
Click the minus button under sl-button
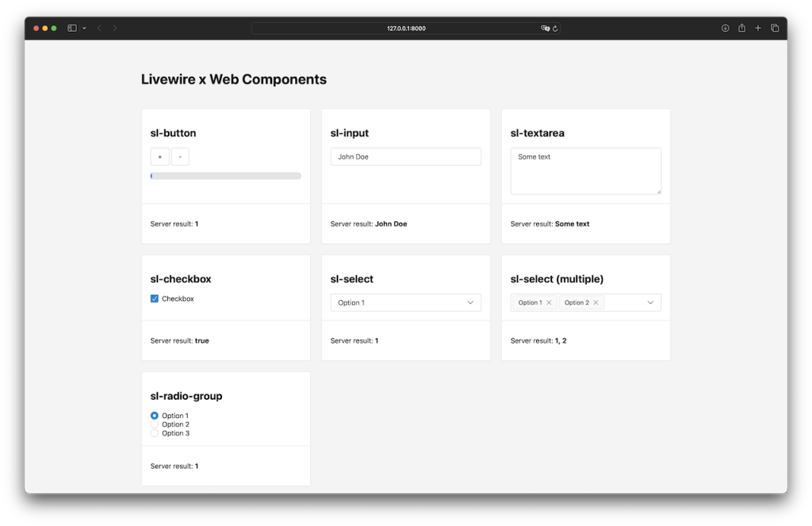tap(180, 156)
